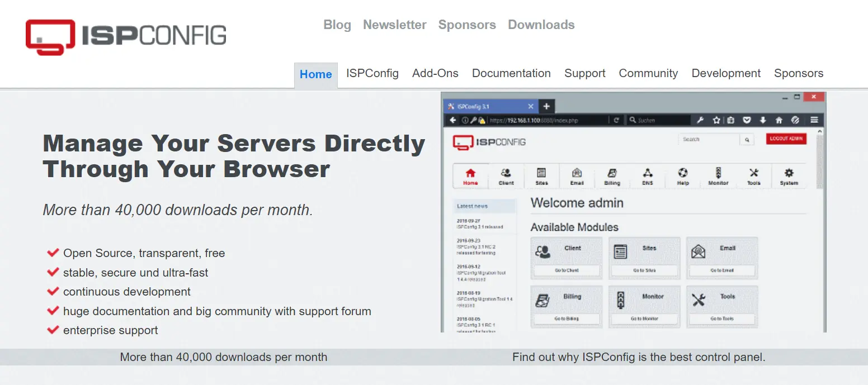Open the ISPConfig menu item in the site navigation
Viewport: 868px width, 385px height.
pyautogui.click(x=372, y=73)
